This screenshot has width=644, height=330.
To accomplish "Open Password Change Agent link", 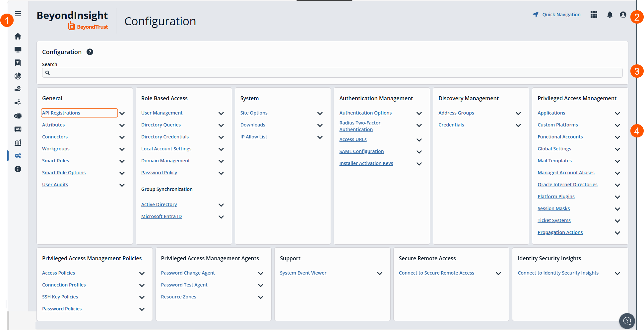I will click(x=188, y=273).
